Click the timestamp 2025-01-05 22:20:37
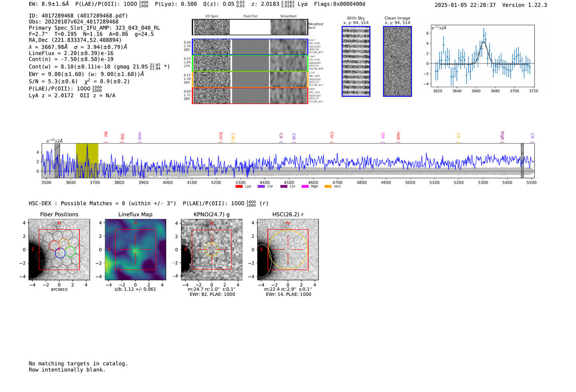Viewport: 576px width, 392px height. [465, 5]
